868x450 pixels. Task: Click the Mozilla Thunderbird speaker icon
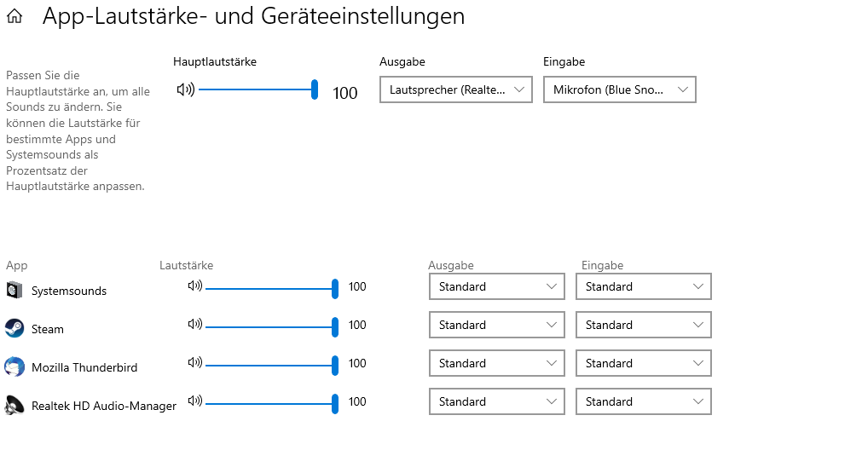point(195,363)
